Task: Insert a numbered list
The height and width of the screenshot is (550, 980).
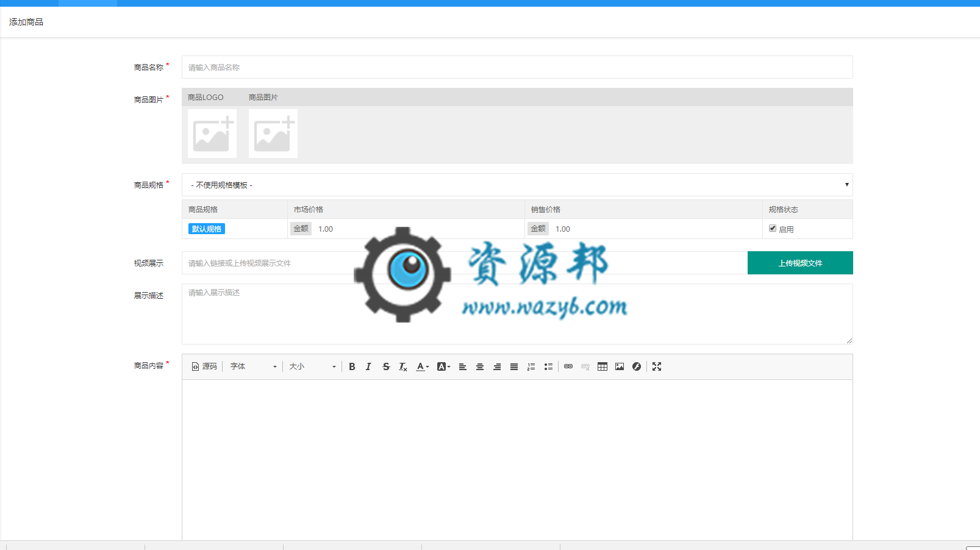Action: 531,366
